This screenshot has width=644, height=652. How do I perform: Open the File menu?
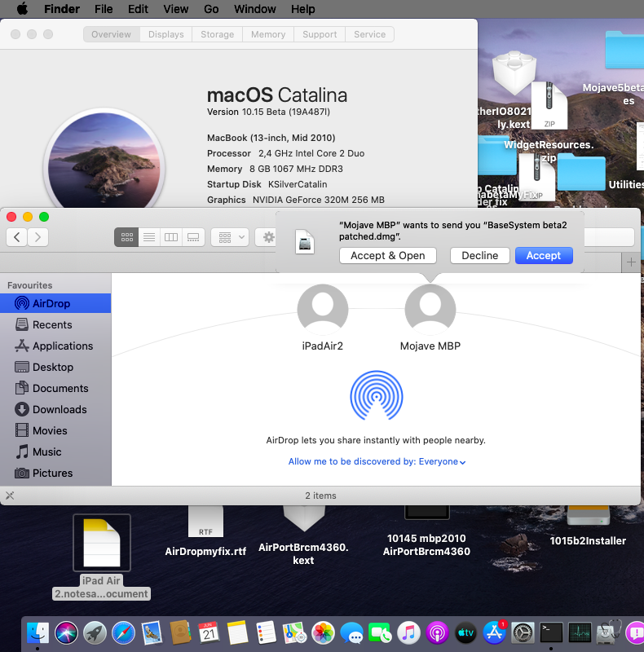(104, 9)
